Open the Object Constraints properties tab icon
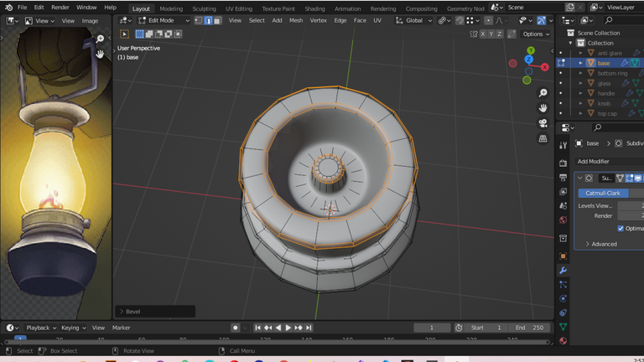 (563, 313)
